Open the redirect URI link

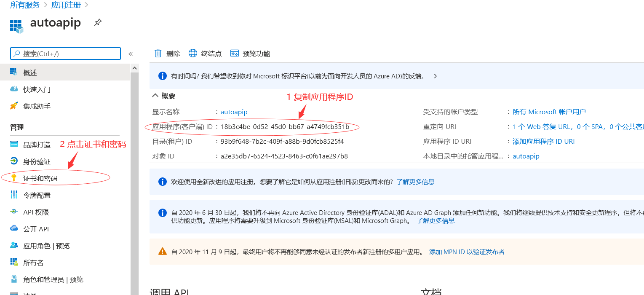click(578, 126)
